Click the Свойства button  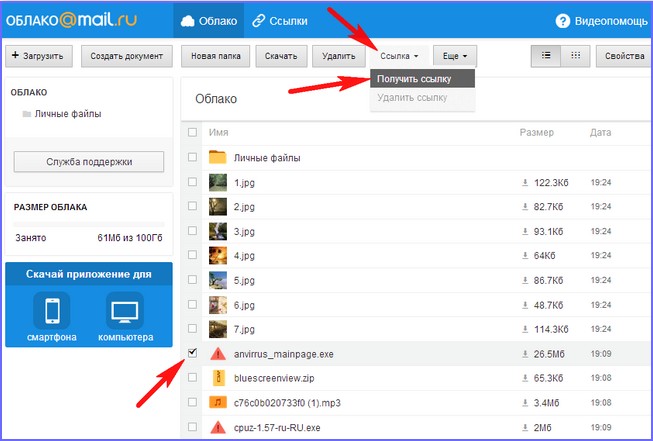click(x=624, y=56)
